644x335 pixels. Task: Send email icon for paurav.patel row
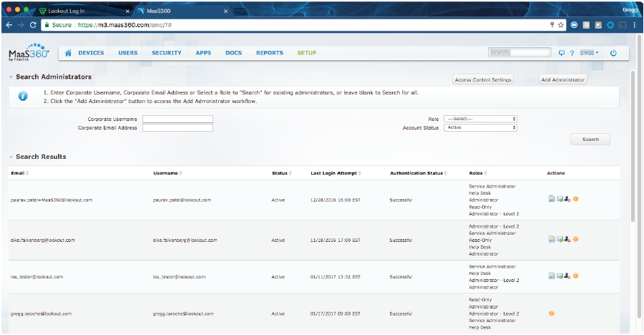coord(560,199)
